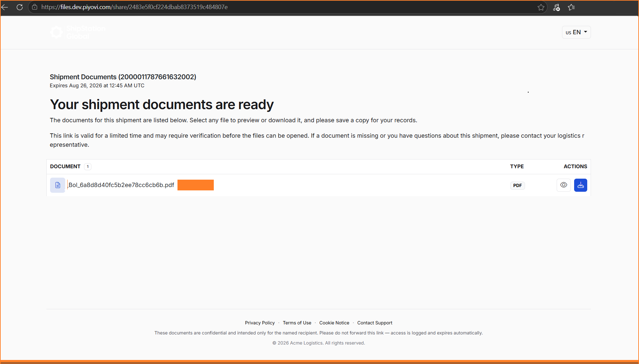The height and width of the screenshot is (364, 639).
Task: Expand the US EN language dropdown
Action: pyautogui.click(x=576, y=32)
